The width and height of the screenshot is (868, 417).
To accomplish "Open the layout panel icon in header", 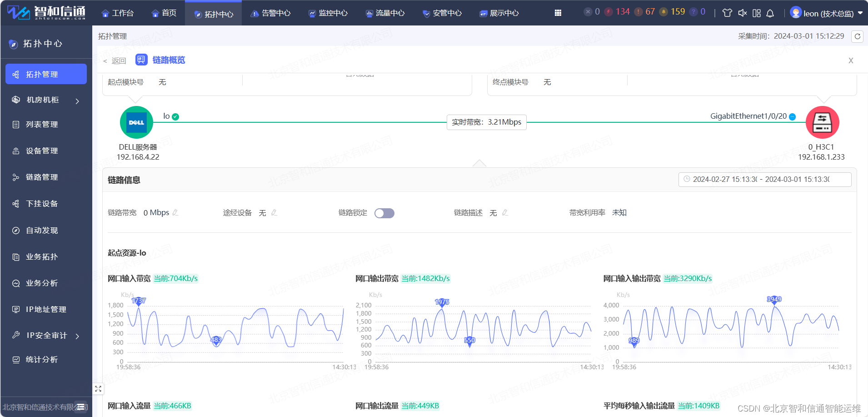I will tap(756, 13).
